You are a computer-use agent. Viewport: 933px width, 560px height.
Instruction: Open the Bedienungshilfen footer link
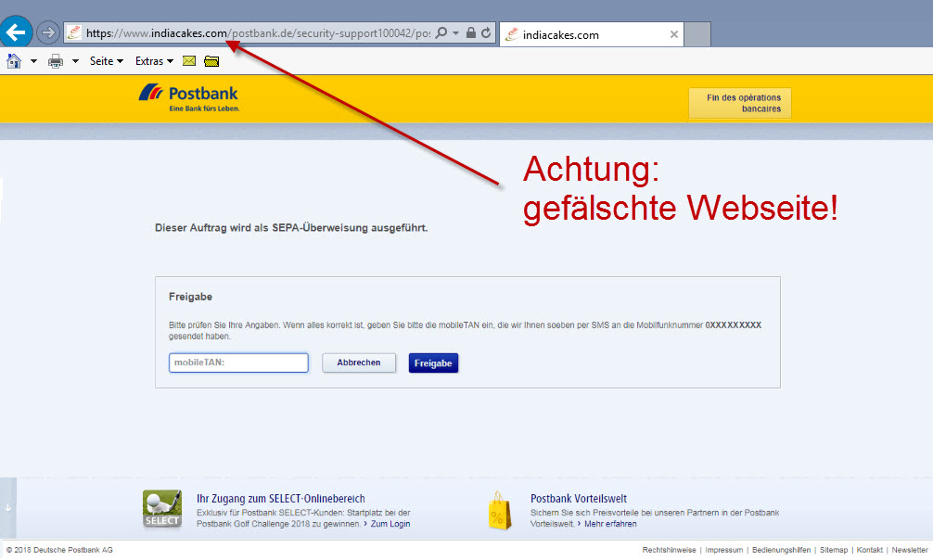click(x=781, y=550)
